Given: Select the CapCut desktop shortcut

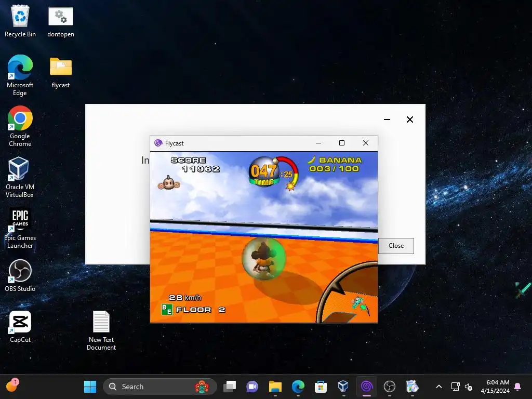Looking at the screenshot, I should [20, 326].
